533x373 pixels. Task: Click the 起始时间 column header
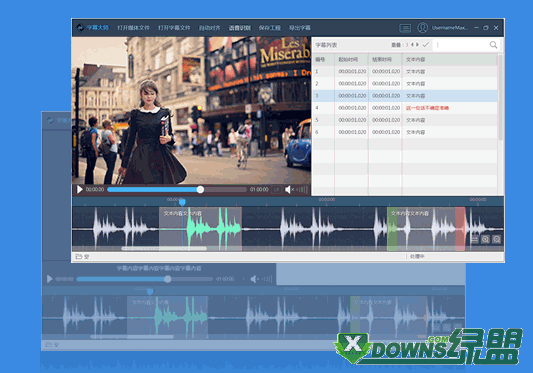tap(348, 60)
